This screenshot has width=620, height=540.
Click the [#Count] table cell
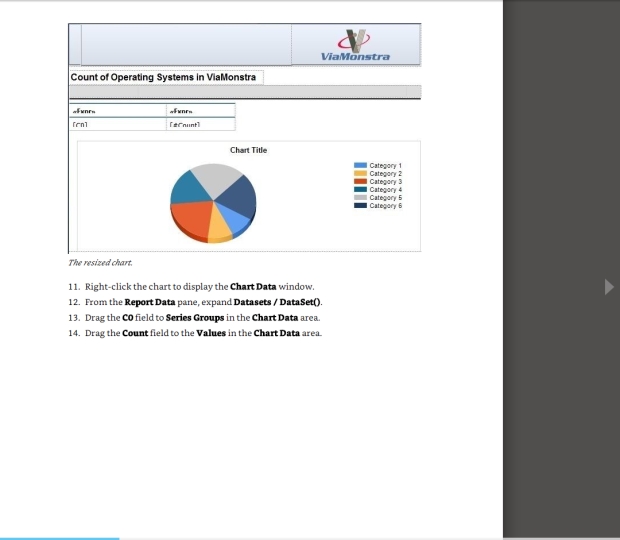(200, 125)
